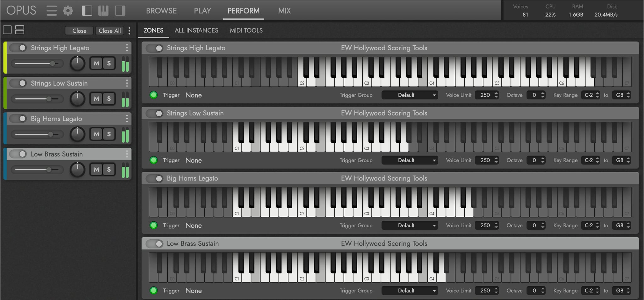Open Trigger Group dropdown for Strings Low Sustain
644x300 pixels.
pyautogui.click(x=410, y=160)
